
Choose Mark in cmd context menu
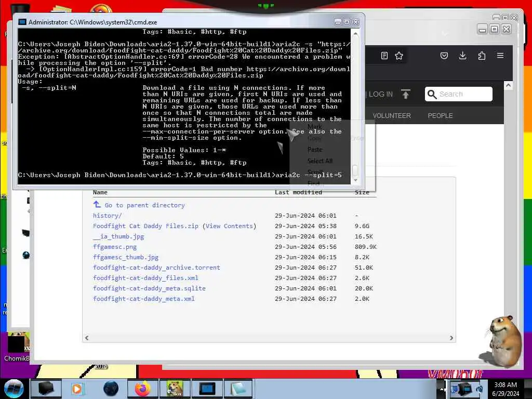point(314,127)
